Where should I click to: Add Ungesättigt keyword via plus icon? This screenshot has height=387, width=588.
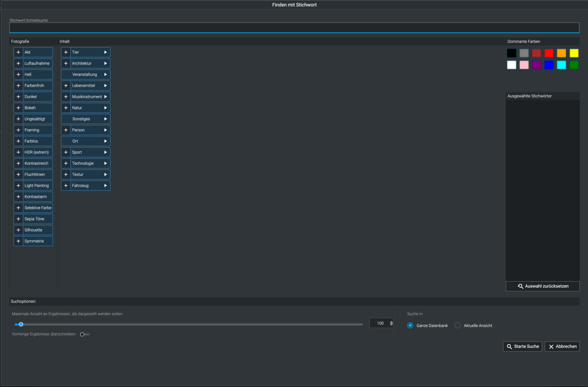point(18,119)
